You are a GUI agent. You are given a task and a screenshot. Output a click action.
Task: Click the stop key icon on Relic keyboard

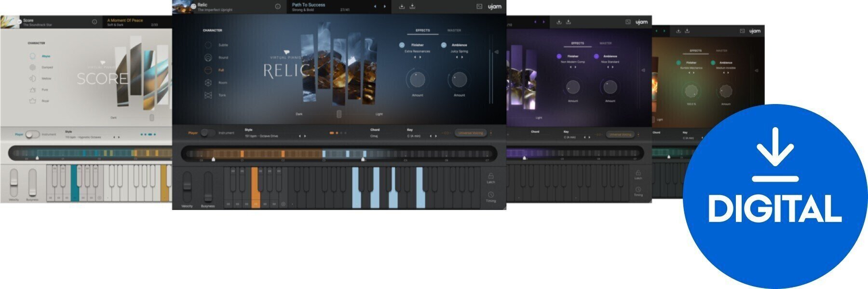coord(283,204)
